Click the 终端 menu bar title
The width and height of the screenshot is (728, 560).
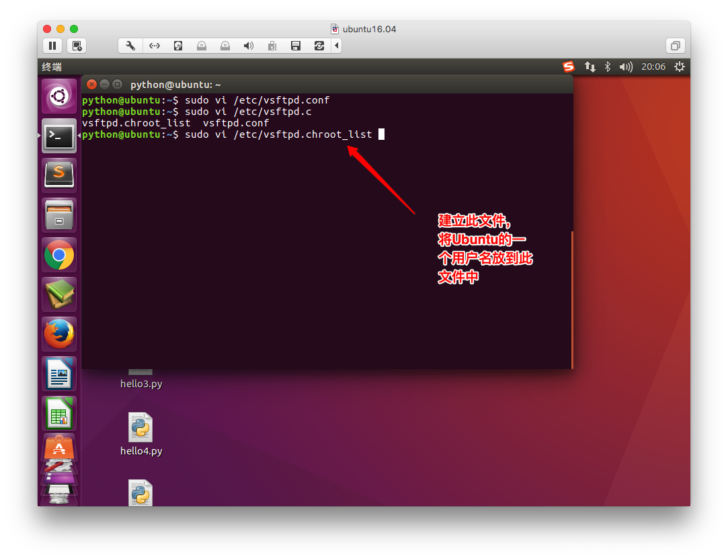coord(52,67)
